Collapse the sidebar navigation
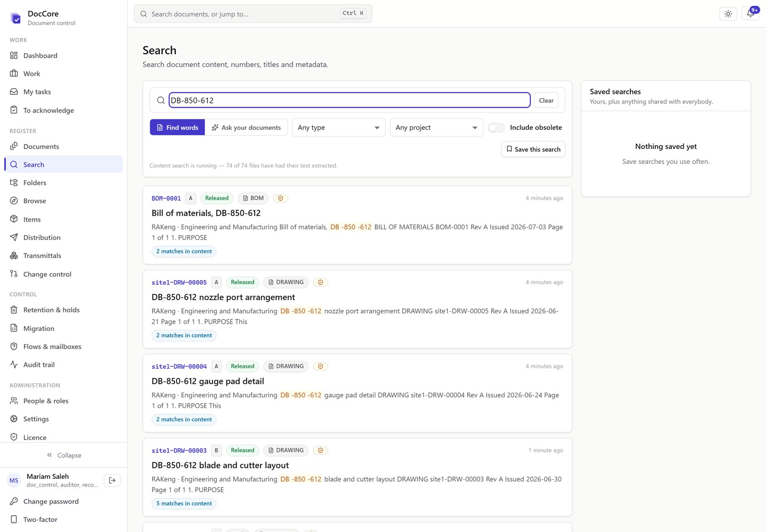This screenshot has width=766, height=532. 64,455
